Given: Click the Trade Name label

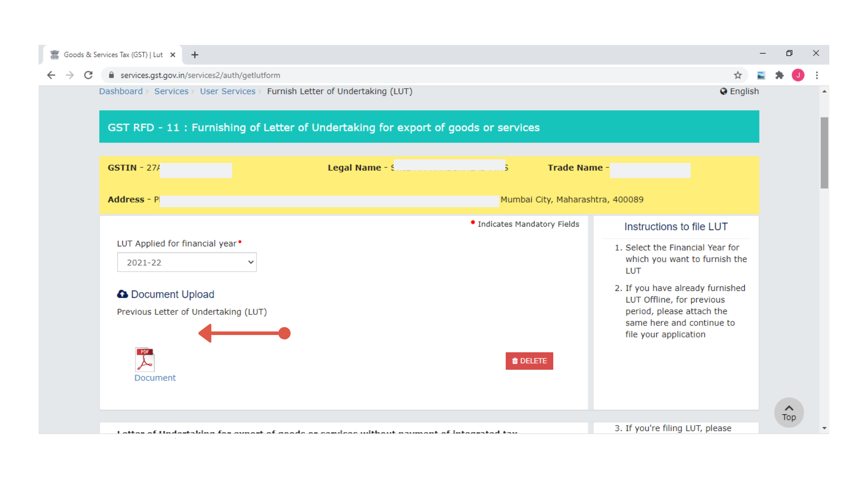Looking at the screenshot, I should click(575, 168).
